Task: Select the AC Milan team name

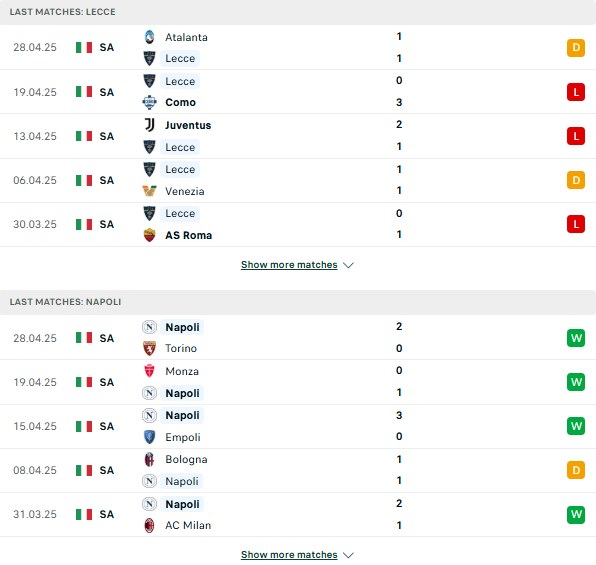Action: point(188,525)
